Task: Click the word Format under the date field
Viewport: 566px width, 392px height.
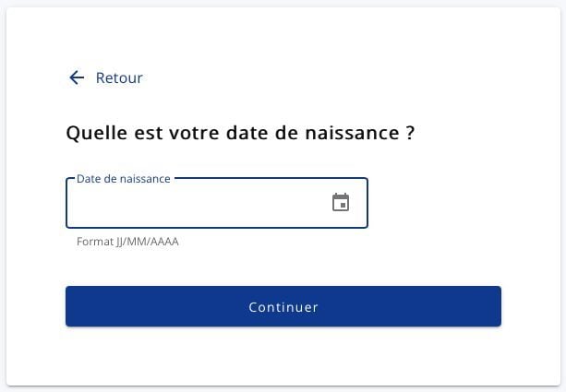Action: coord(95,242)
